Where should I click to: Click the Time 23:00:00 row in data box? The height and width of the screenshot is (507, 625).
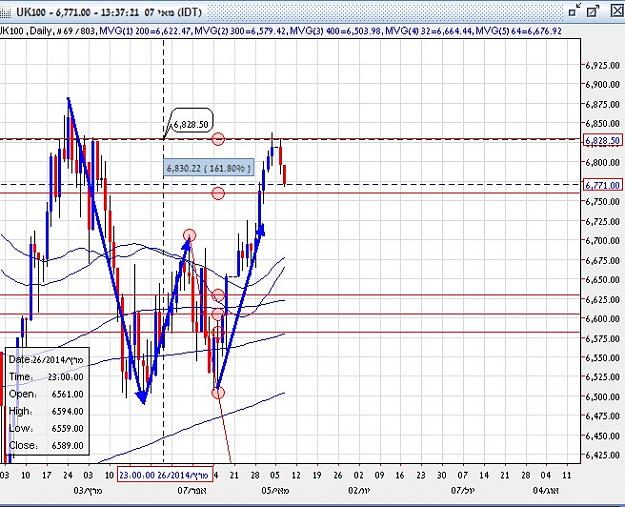pos(46,377)
